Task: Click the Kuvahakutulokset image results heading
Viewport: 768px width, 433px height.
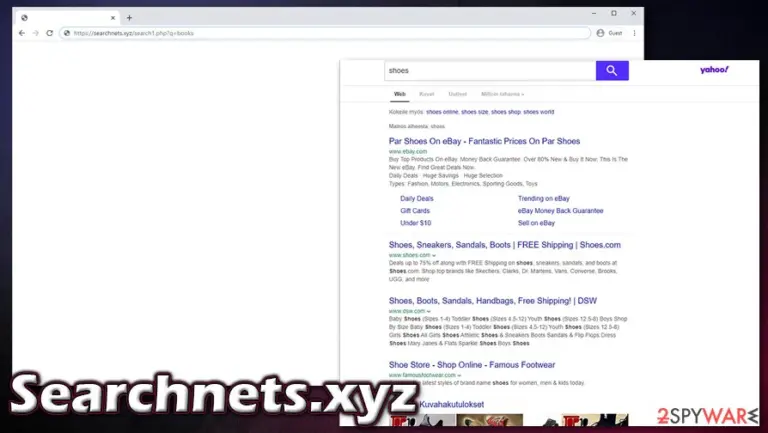Action: tap(452, 405)
